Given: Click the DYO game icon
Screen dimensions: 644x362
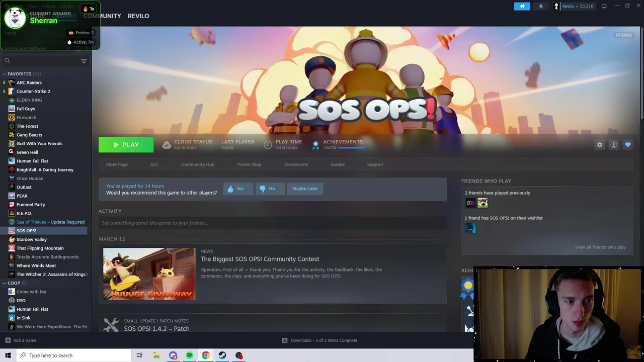Looking at the screenshot, I should (12, 300).
